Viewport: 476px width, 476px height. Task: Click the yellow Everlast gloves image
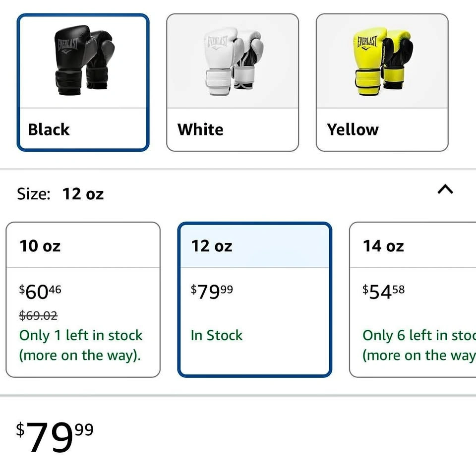coord(382,60)
